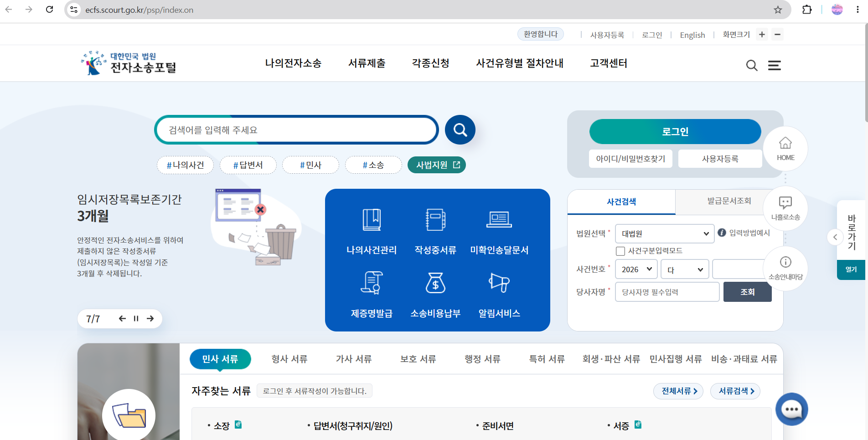Open 소송안내마당 info icon
Image resolution: width=868 pixels, height=440 pixels.
pyautogui.click(x=785, y=269)
